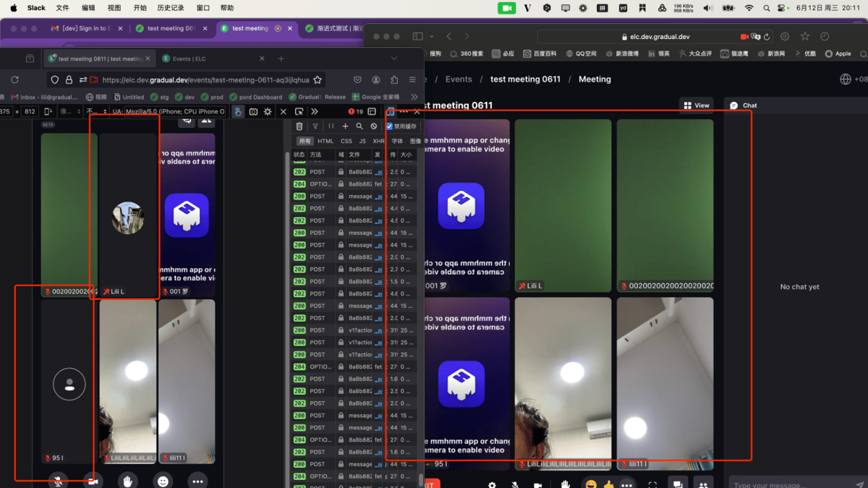Show more DevTools tools chevron
Viewport: 868px width, 488px height.
click(315, 112)
